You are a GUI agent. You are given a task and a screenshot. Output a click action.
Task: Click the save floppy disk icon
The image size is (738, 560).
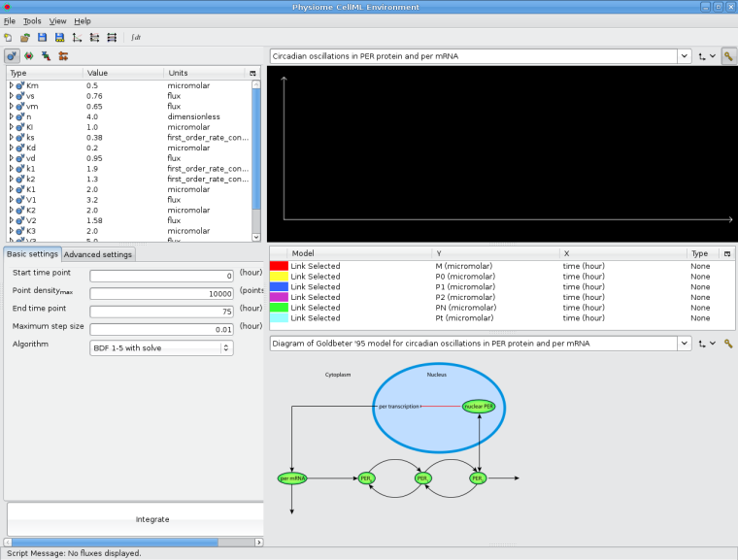pyautogui.click(x=43, y=38)
